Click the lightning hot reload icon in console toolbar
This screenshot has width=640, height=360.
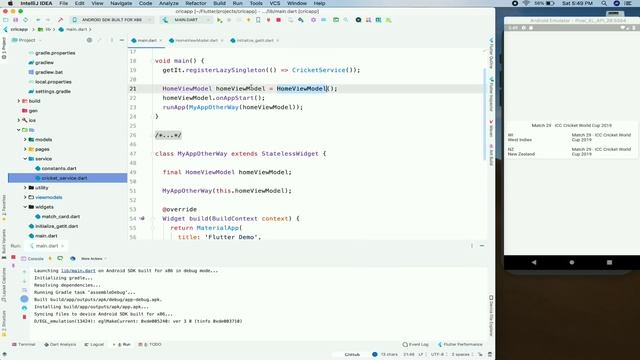click(50, 259)
